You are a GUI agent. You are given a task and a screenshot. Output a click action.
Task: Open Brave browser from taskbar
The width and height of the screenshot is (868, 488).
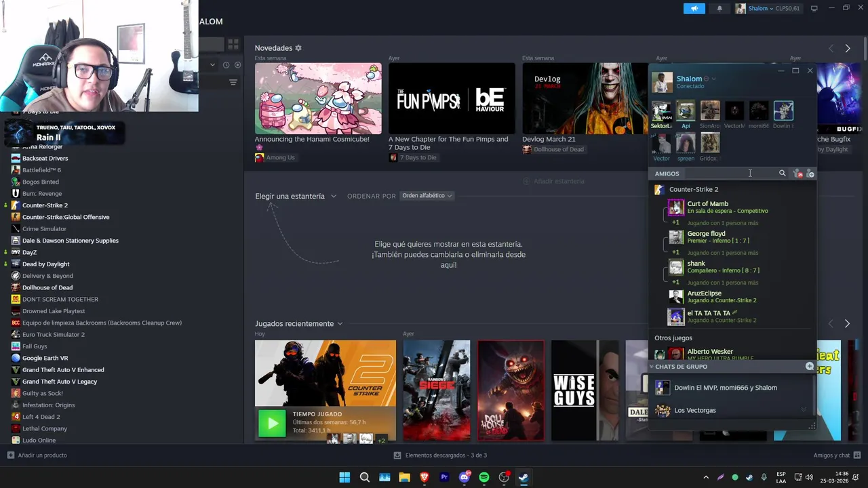(x=425, y=477)
